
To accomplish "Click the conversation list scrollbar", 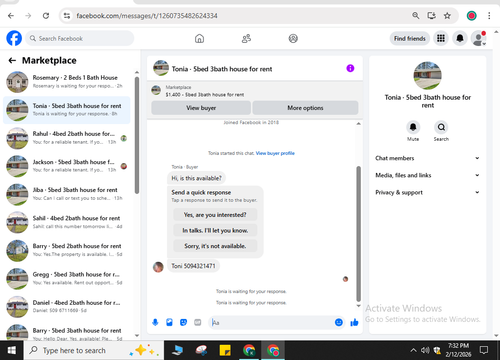I will 137,135.
